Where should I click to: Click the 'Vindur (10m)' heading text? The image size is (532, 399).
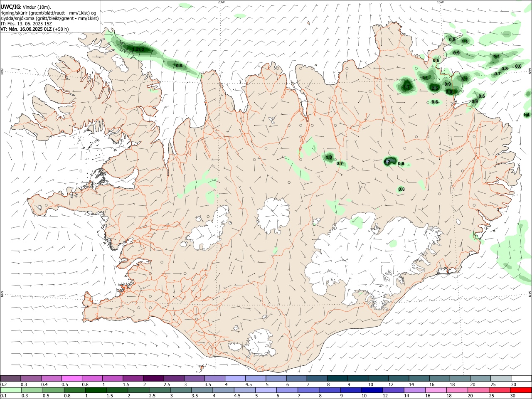click(37, 7)
